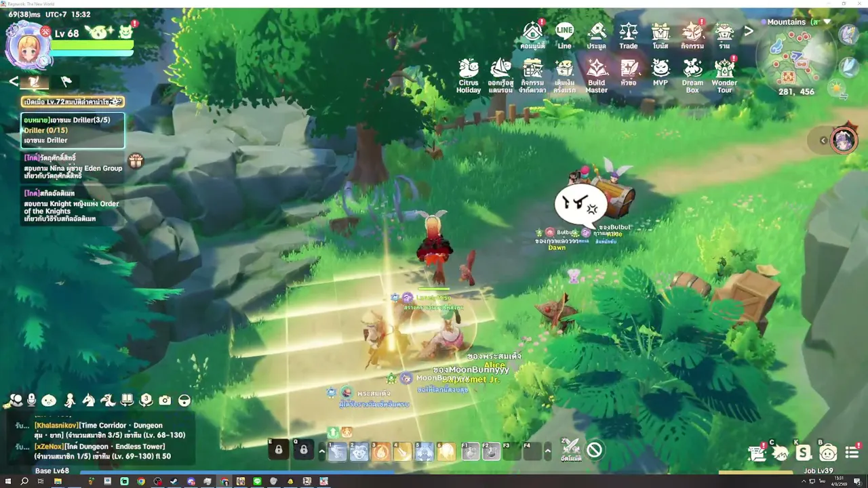Viewport: 868px width, 488px height.
Task: Open the quest scroll icon with alert
Action: 756,453
